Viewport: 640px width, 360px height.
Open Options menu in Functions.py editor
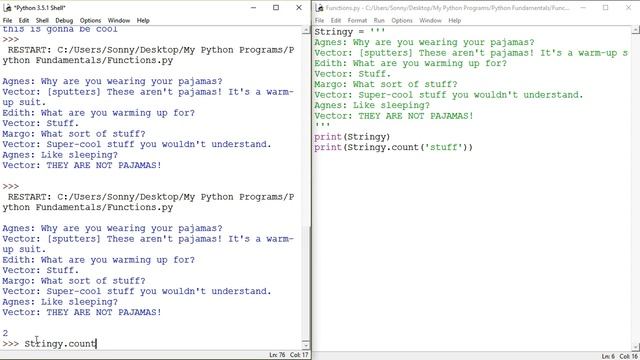point(402,20)
